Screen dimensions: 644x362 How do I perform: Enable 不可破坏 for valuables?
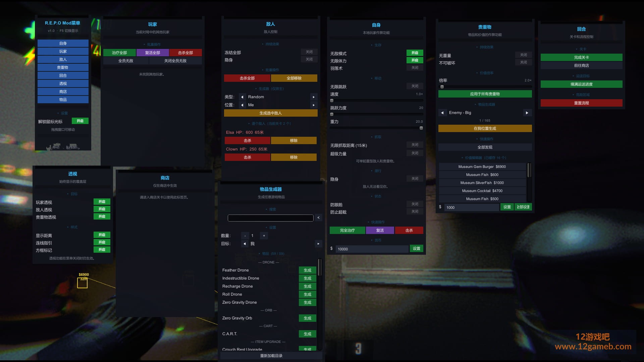(524, 62)
